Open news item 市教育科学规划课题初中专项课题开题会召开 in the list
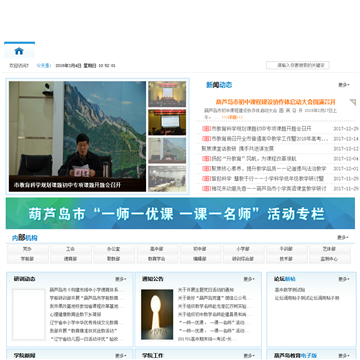360x360 pixels. pos(261,129)
